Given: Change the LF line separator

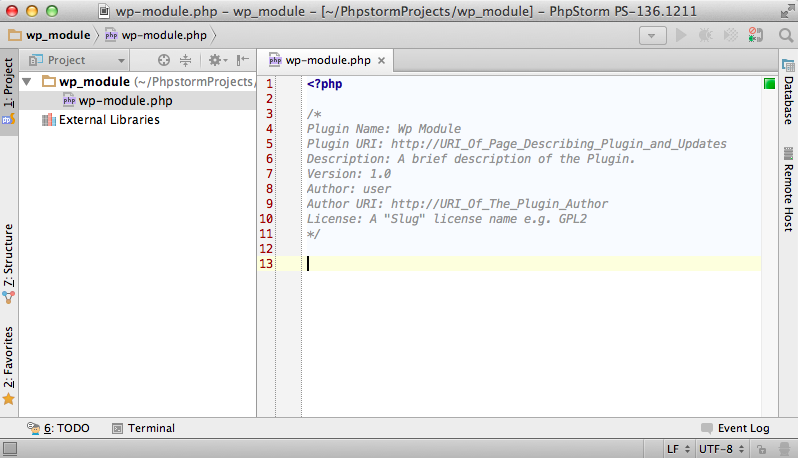Looking at the screenshot, I should tap(678, 449).
